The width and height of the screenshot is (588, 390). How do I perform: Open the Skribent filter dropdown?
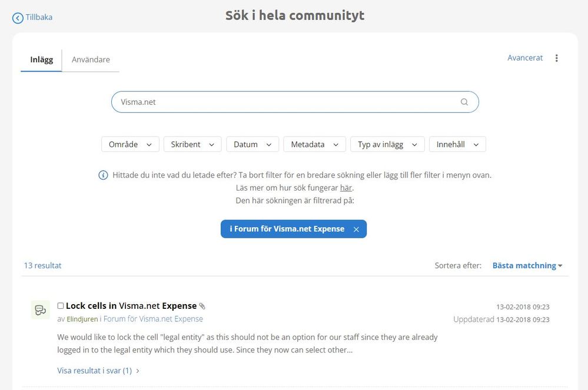point(192,144)
